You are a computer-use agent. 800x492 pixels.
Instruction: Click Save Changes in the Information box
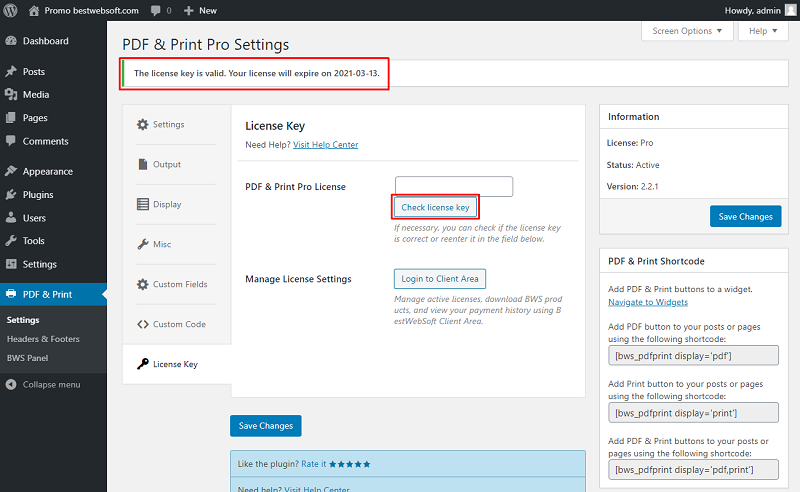[745, 216]
